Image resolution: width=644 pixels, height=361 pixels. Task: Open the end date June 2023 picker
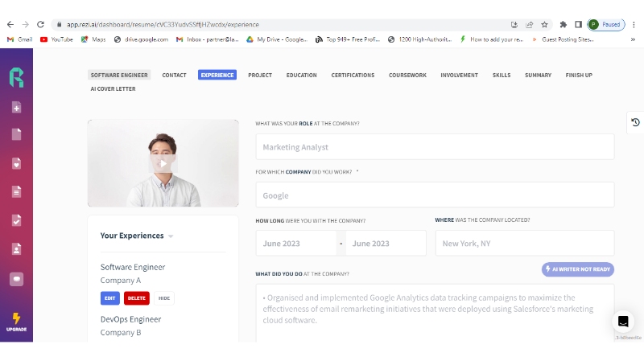[x=385, y=244]
